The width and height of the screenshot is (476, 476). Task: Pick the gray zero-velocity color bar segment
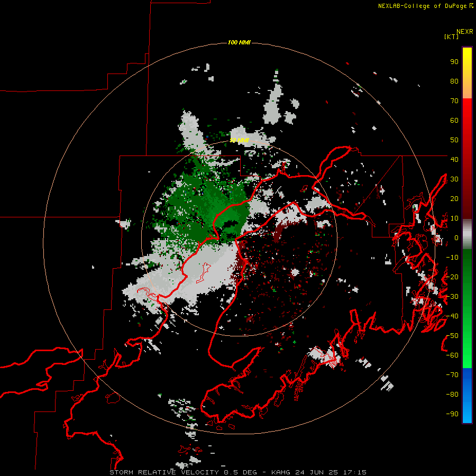467,234
